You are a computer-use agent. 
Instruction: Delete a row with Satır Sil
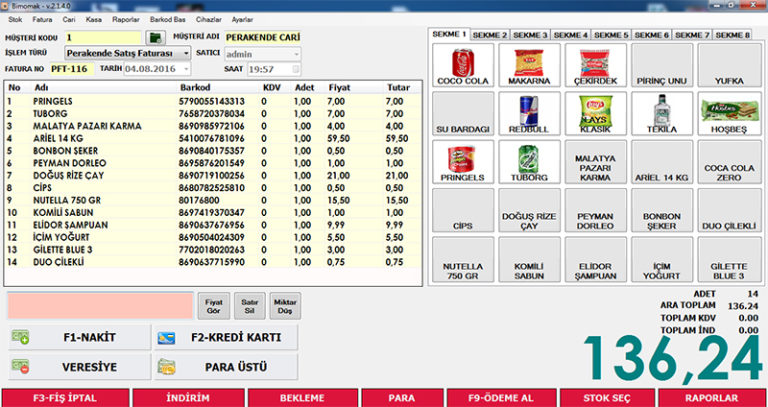[250, 306]
